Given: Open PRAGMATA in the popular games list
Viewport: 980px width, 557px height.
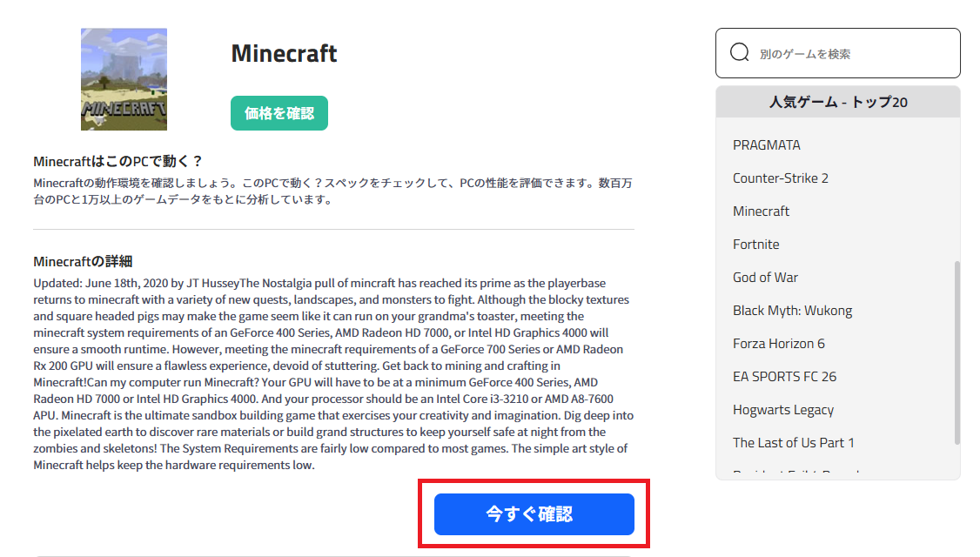Looking at the screenshot, I should [x=766, y=145].
